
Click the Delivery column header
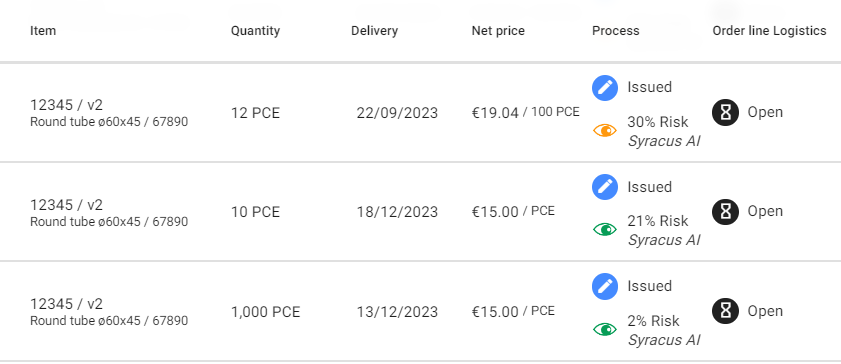click(x=374, y=31)
